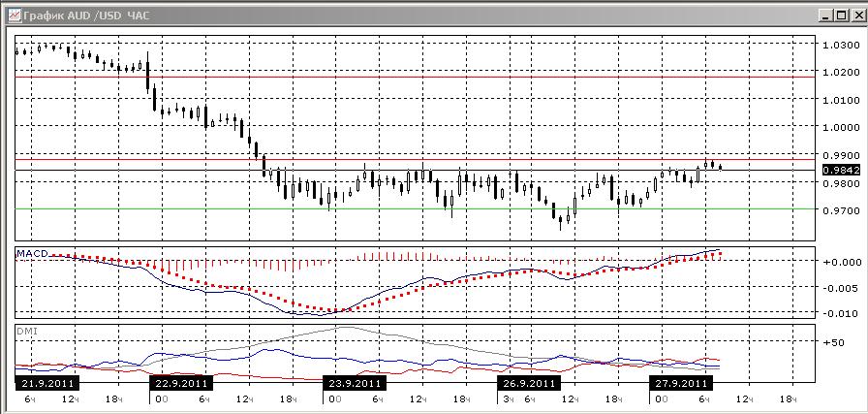Click the -0.005 MACD scale label

[x=842, y=288]
